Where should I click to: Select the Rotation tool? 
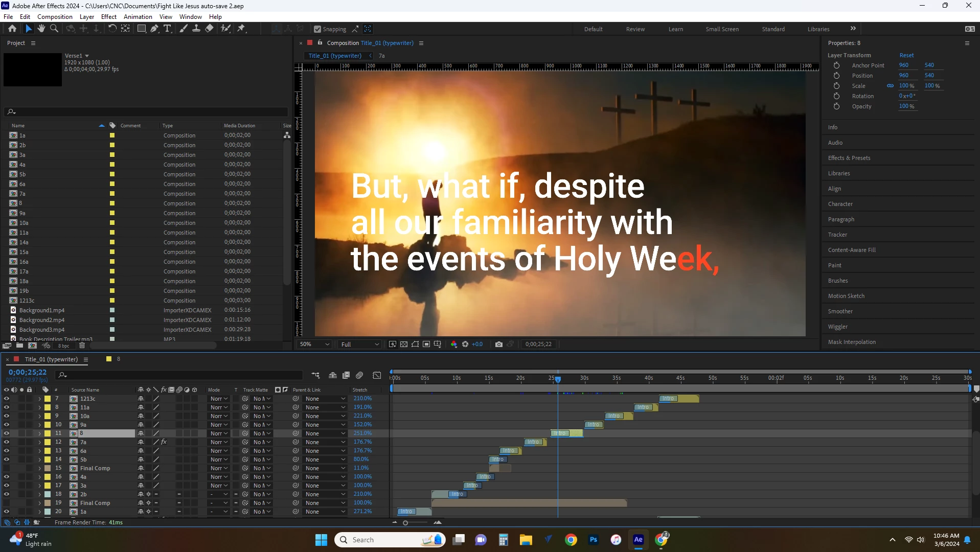[x=112, y=29]
